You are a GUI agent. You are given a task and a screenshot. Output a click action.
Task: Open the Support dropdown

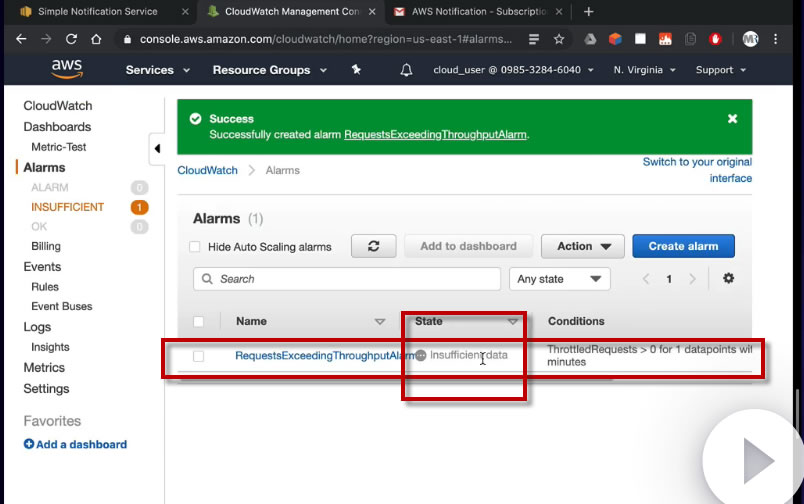point(720,70)
